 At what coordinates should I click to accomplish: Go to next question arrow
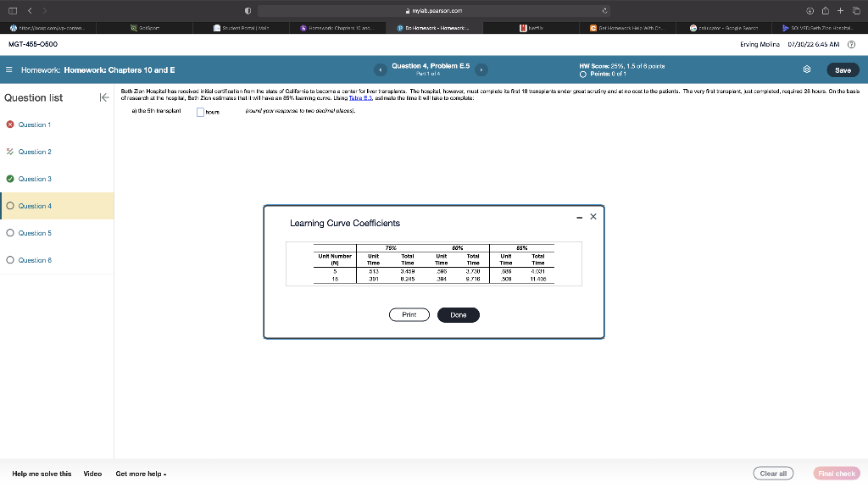(481, 69)
